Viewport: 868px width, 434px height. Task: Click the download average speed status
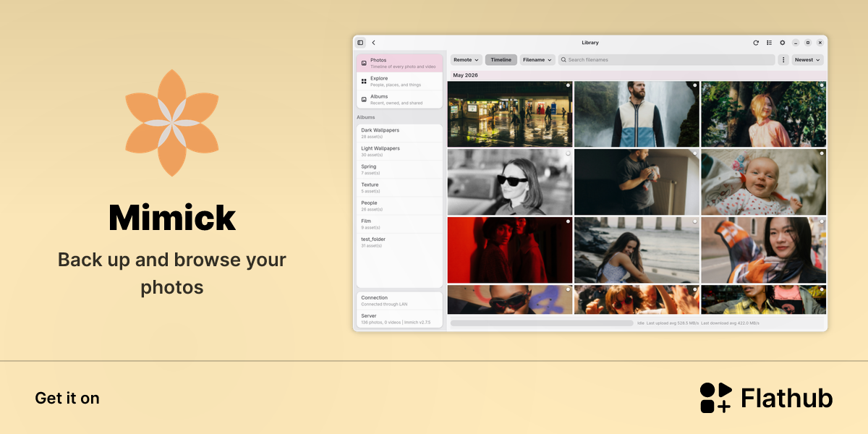731,323
